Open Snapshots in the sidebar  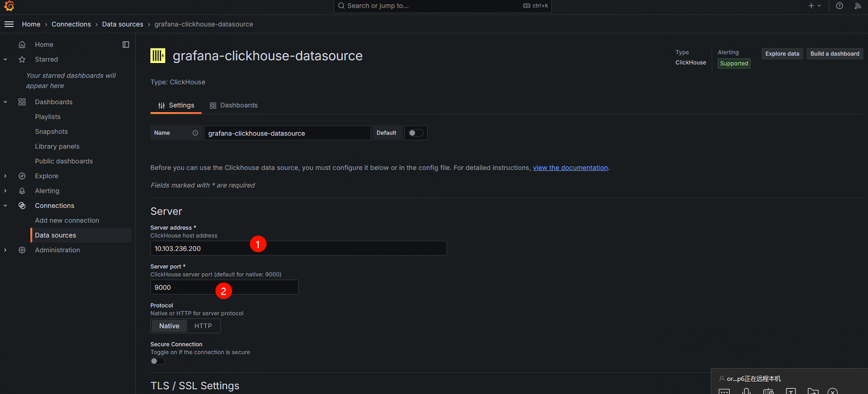51,131
